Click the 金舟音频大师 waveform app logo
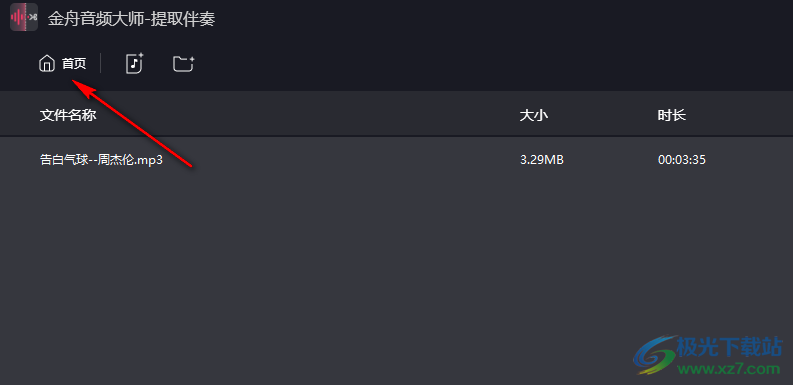The height and width of the screenshot is (385, 793). [x=24, y=17]
